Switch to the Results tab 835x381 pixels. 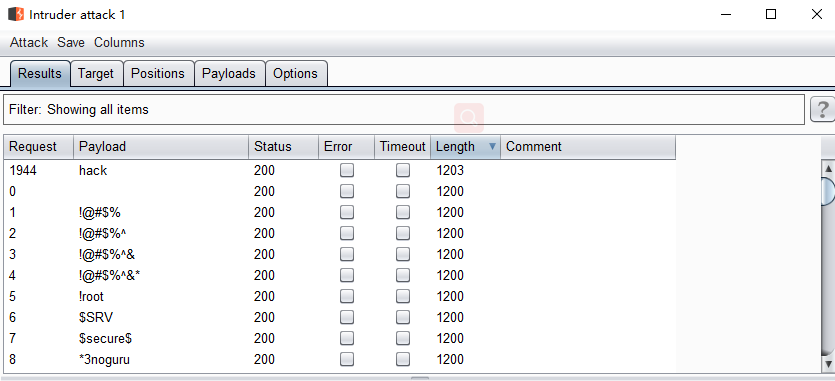coord(40,74)
